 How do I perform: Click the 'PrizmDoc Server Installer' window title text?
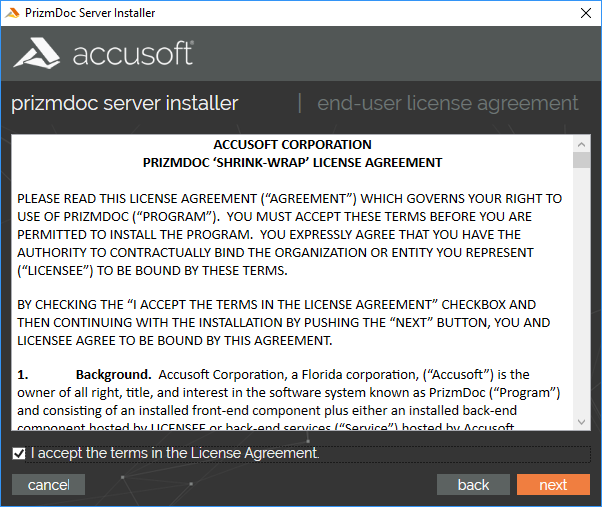pos(90,13)
